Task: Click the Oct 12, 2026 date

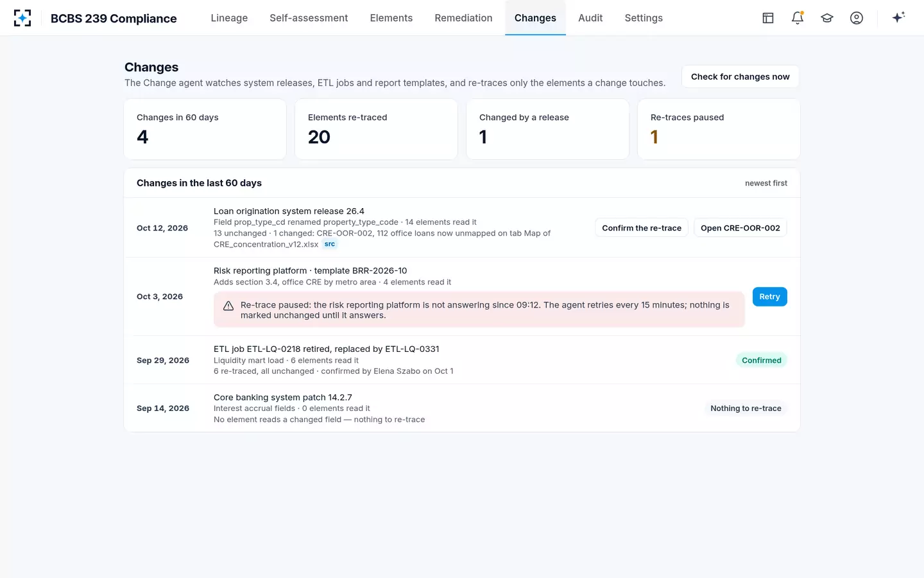Action: coord(162,228)
